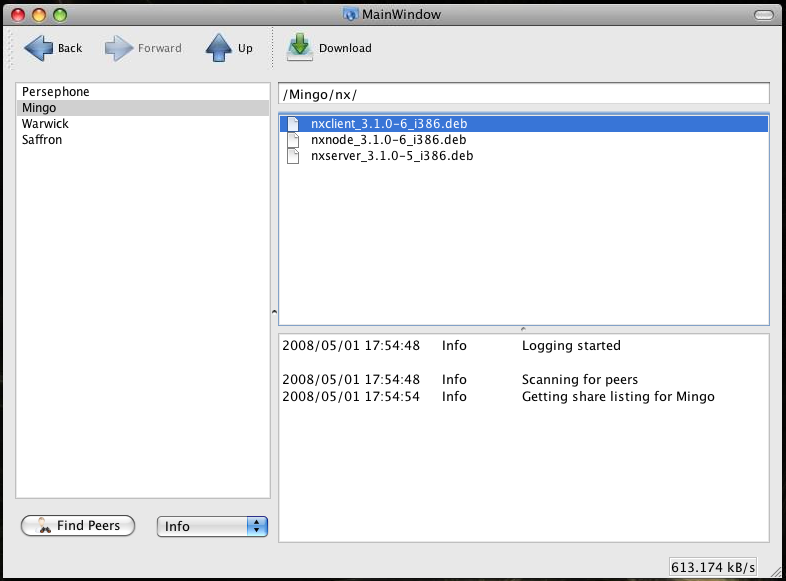
Task: Open the Info log level dropdown
Action: 212,526
